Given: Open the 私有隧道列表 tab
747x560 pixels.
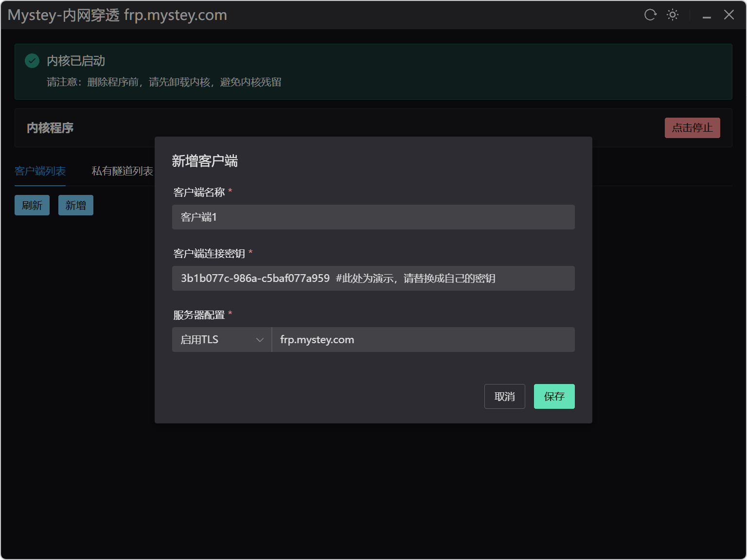Looking at the screenshot, I should tap(122, 171).
